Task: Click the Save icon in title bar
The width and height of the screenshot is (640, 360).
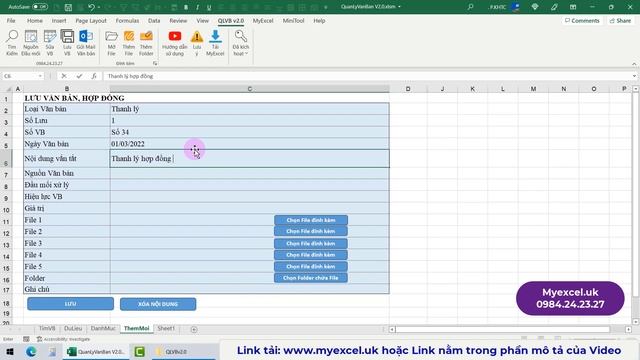Action: [x=68, y=7]
